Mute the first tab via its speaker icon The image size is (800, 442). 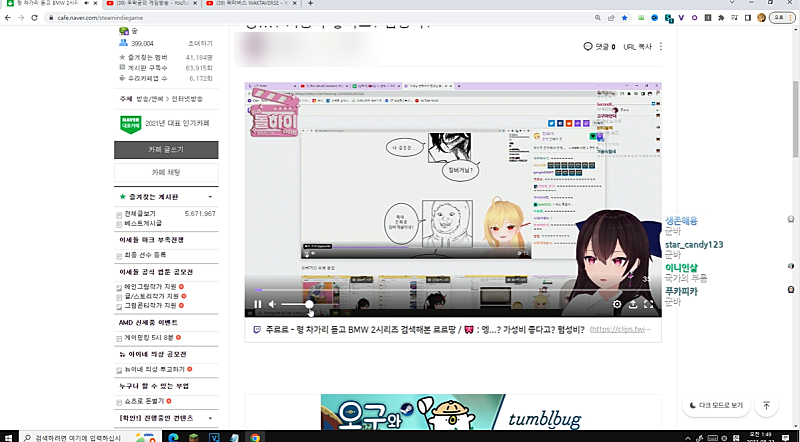pyautogui.click(x=86, y=3)
